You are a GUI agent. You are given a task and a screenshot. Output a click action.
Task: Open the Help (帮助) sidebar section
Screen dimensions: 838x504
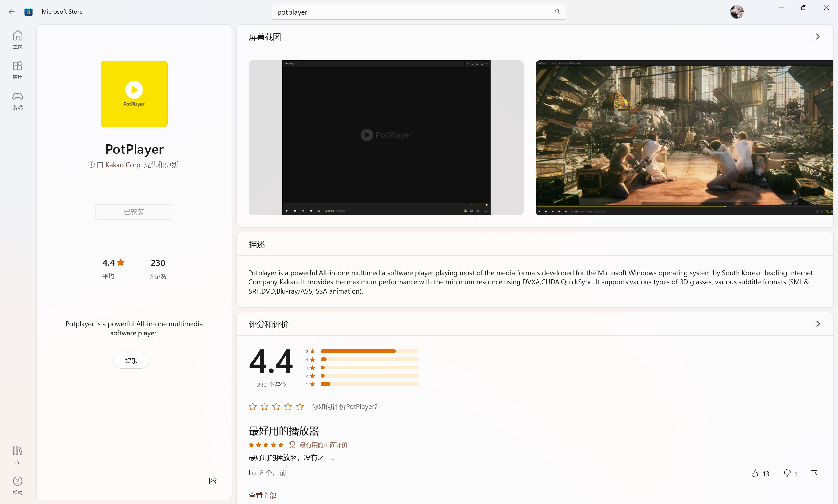pos(18,486)
